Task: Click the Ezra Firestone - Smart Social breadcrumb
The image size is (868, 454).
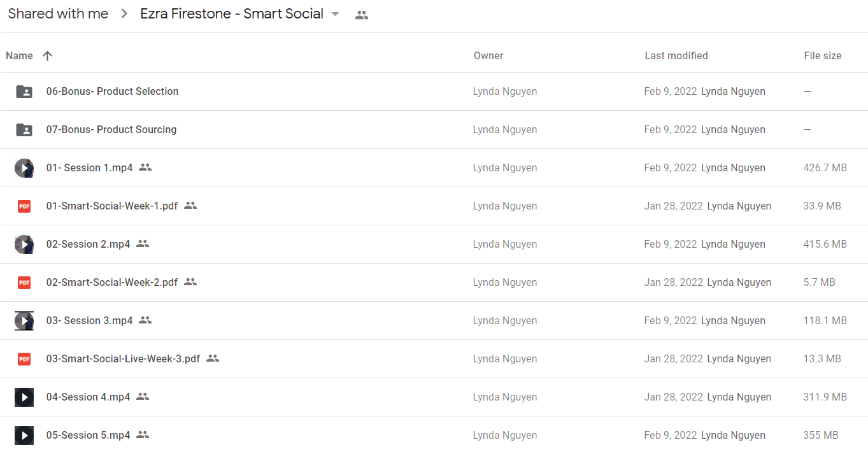Action: (232, 14)
